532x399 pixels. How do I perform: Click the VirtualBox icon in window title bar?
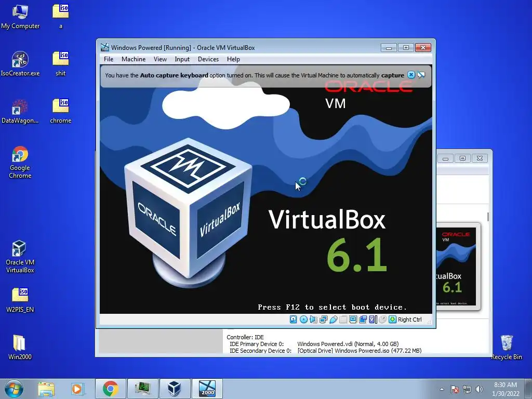tap(105, 47)
